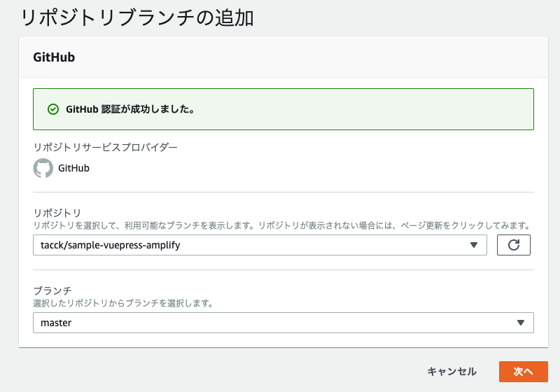Screen dimensions: 560x392
Task: Click the キャンセル button
Action: pyautogui.click(x=452, y=372)
